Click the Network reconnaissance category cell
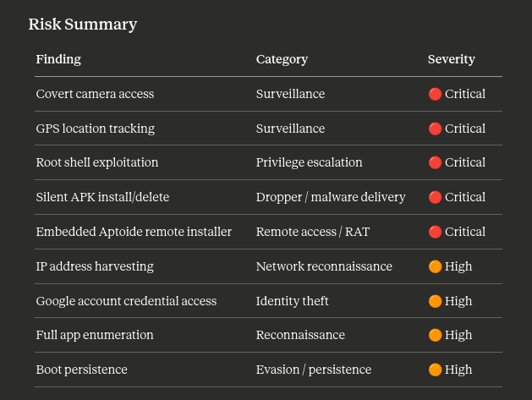The width and height of the screenshot is (532, 400). pos(324,266)
